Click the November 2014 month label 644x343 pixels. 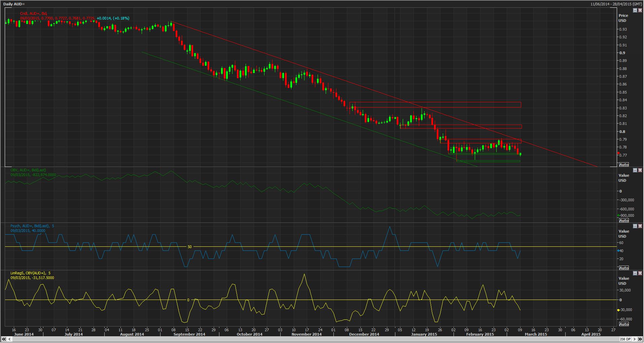tap(307, 334)
